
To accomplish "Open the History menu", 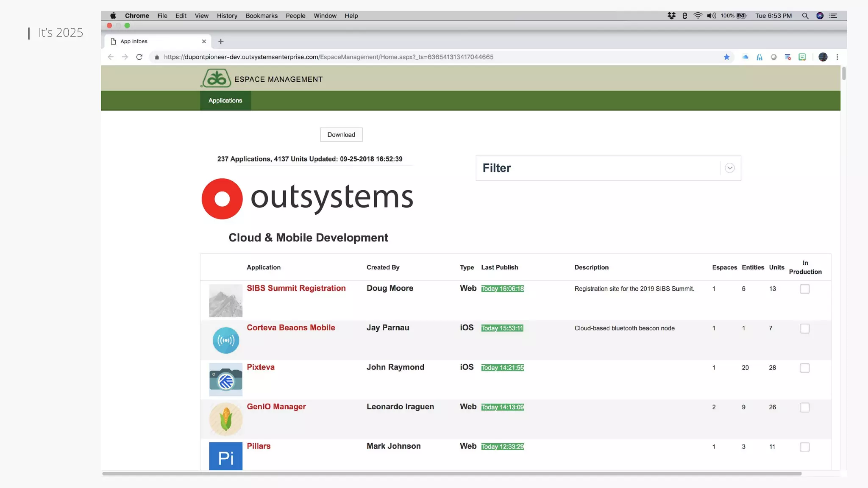I will pos(227,16).
